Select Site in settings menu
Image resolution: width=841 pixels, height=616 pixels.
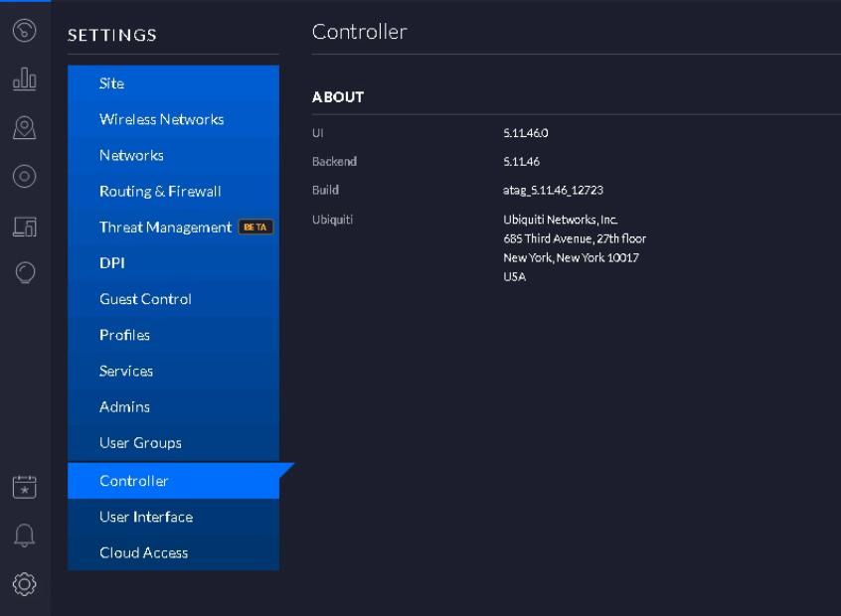tap(111, 83)
